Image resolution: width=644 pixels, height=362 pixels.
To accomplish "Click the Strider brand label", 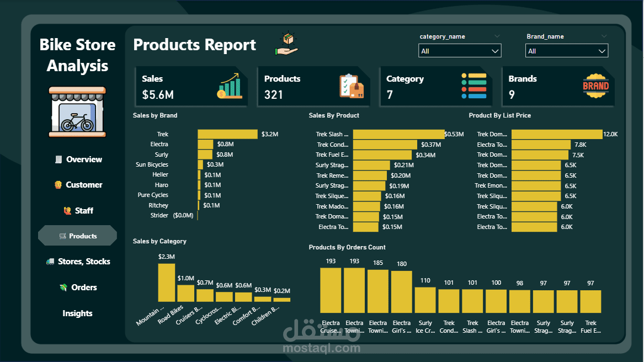I will coord(159,215).
